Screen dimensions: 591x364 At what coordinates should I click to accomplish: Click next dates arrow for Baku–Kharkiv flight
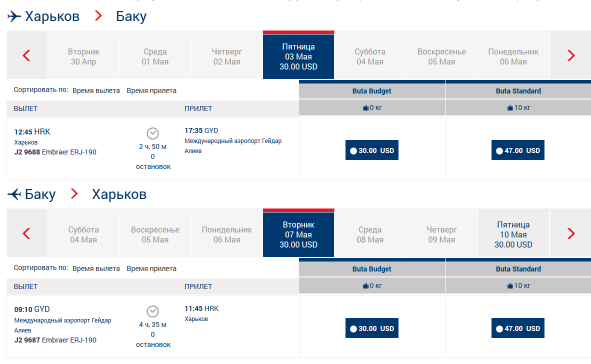[x=571, y=233]
